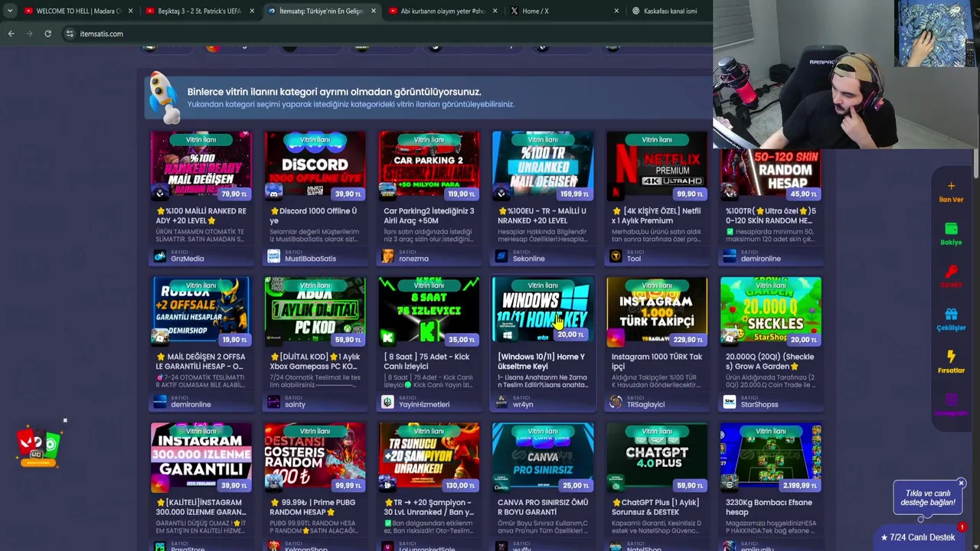980x551 pixels.
Task: Open seller ronezma profile link
Action: [413, 259]
